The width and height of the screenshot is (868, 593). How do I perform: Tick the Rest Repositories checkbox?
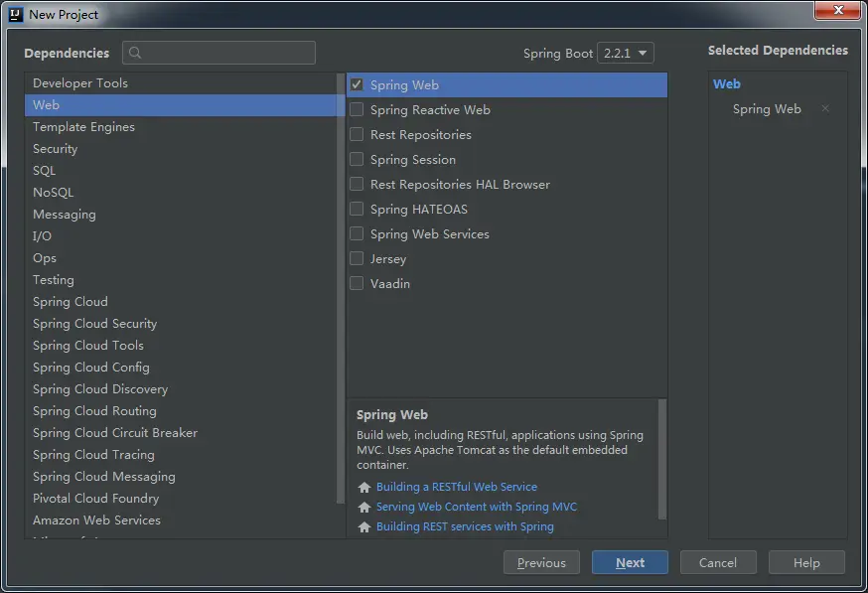click(357, 134)
